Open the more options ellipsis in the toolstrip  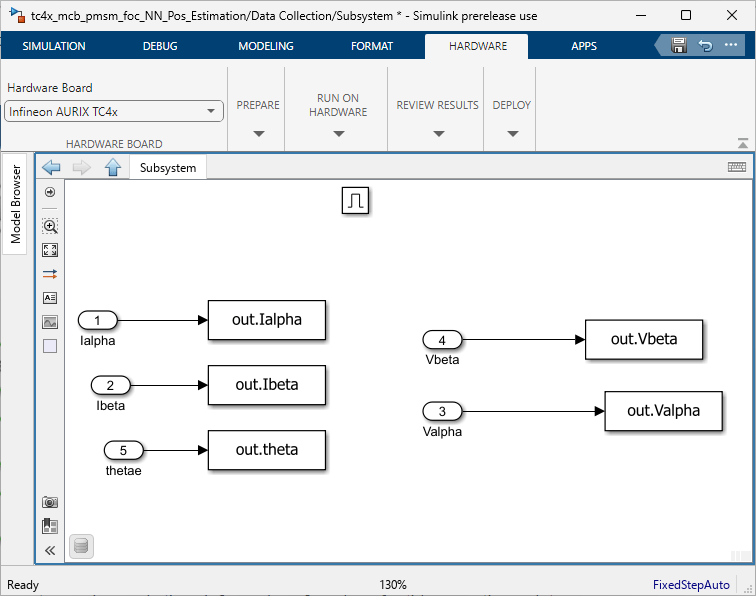tap(731, 45)
